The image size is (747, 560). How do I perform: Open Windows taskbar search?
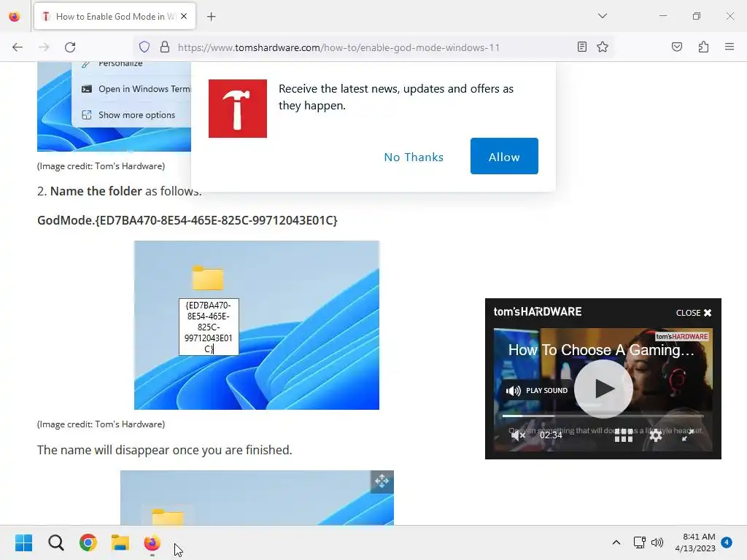coord(55,542)
